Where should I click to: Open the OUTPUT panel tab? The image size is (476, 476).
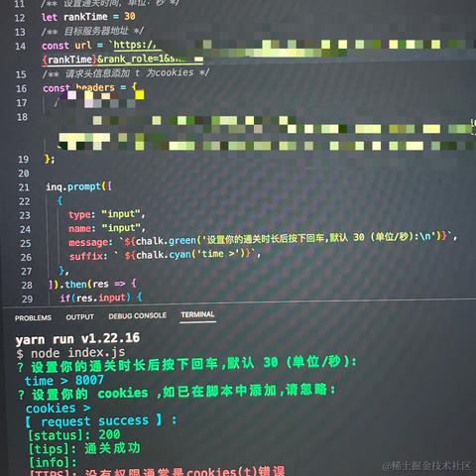click(x=80, y=317)
